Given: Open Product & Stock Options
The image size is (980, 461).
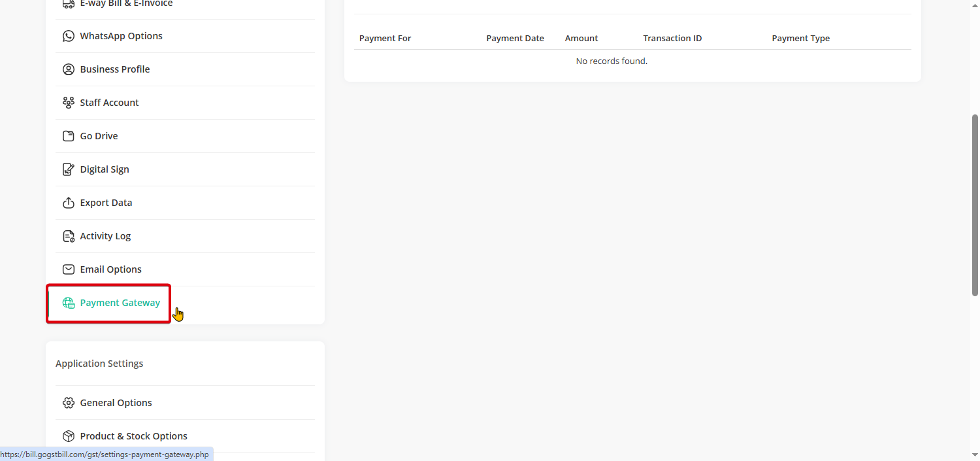Looking at the screenshot, I should 133,436.
